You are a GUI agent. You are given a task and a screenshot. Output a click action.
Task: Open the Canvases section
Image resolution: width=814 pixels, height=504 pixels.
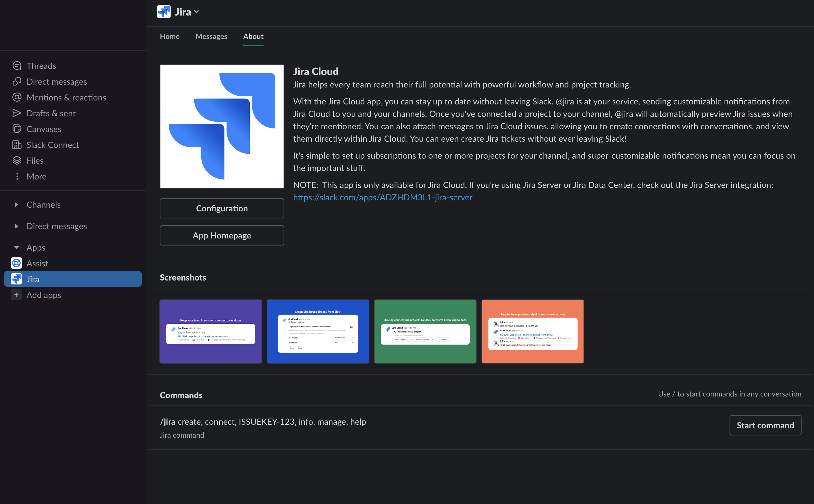[44, 129]
